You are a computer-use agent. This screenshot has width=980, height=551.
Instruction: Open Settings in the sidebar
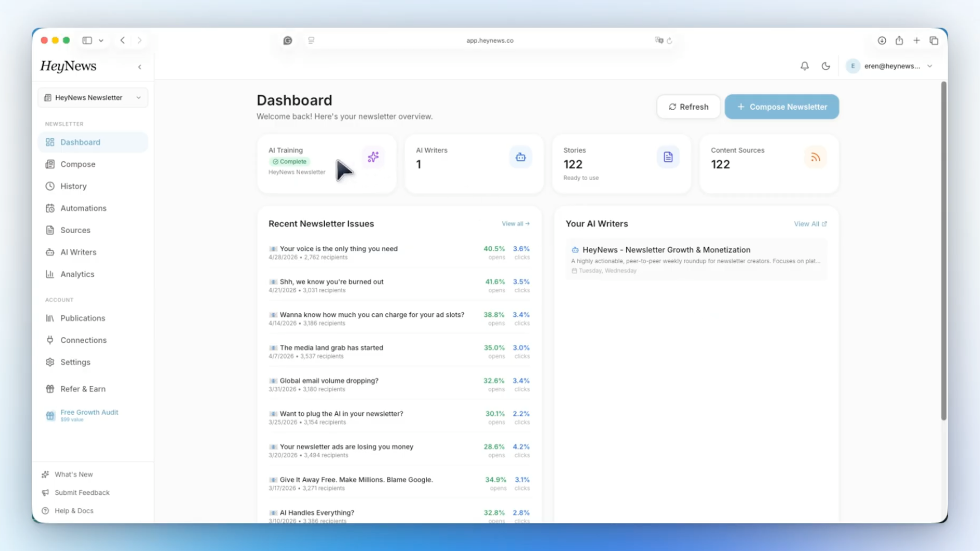93,361
